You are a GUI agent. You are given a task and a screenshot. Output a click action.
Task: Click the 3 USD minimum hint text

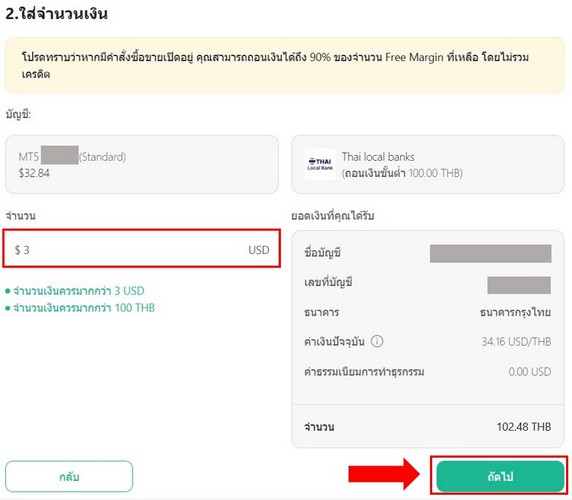(79, 291)
